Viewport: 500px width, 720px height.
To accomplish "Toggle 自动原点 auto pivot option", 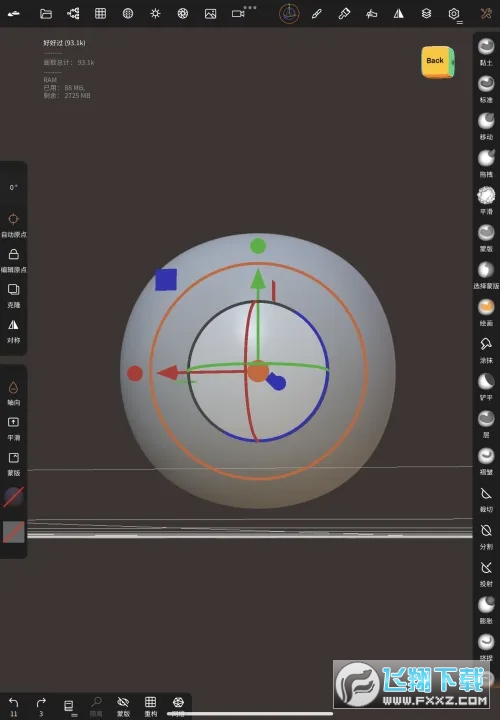I will (x=13, y=225).
